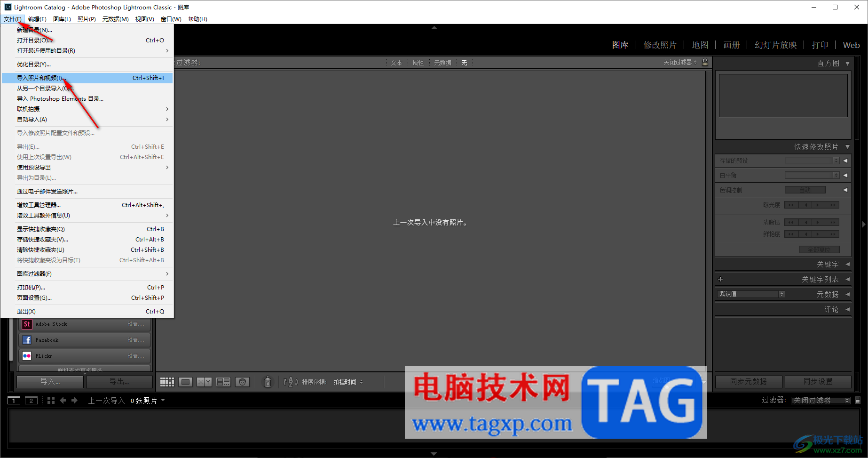868x458 pixels.
Task: Select 新建目录(N) menu item
Action: click(x=87, y=30)
